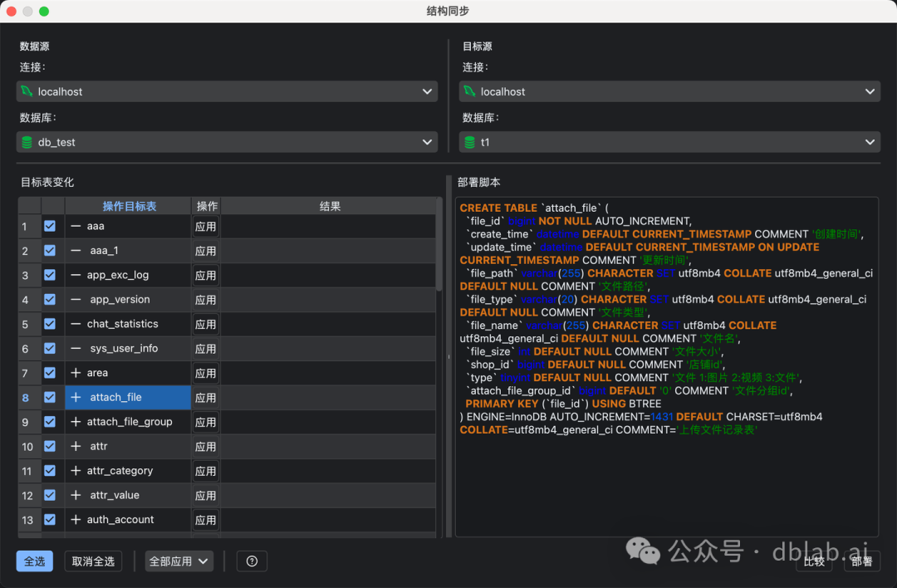Viewport: 897px width, 588px height.
Task: Click the 部署 button
Action: click(x=861, y=561)
